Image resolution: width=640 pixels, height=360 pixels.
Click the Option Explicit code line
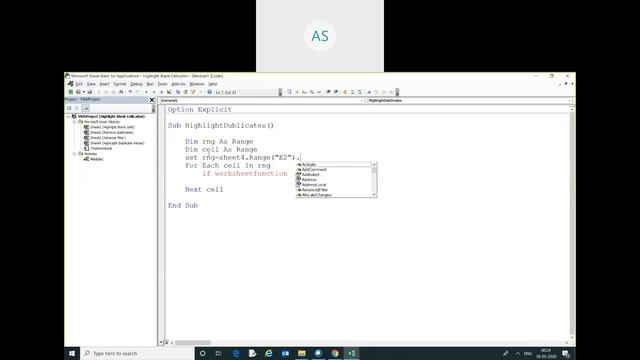click(200, 109)
